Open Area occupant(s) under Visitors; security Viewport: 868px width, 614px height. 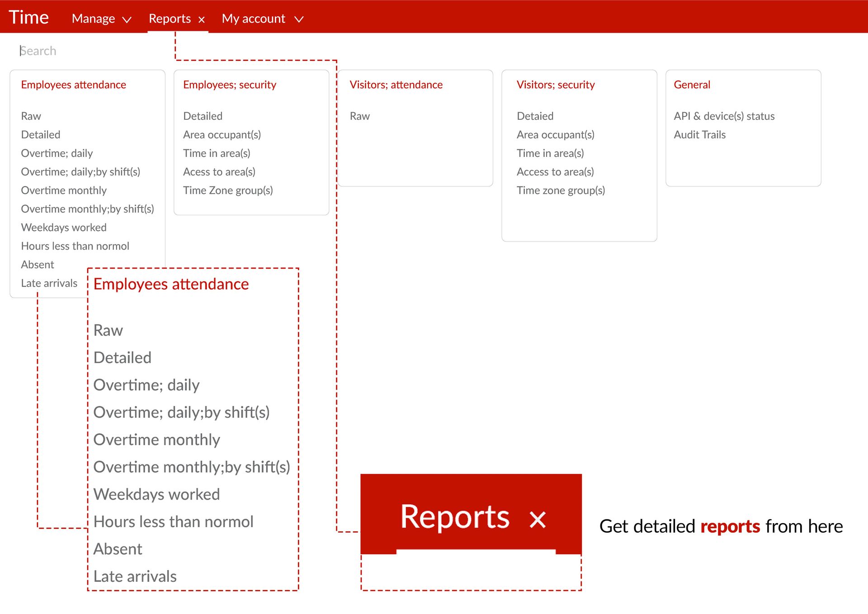555,135
